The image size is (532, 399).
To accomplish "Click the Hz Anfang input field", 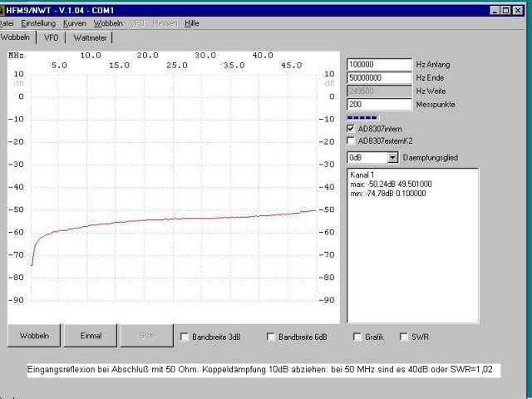I will pyautogui.click(x=379, y=64).
